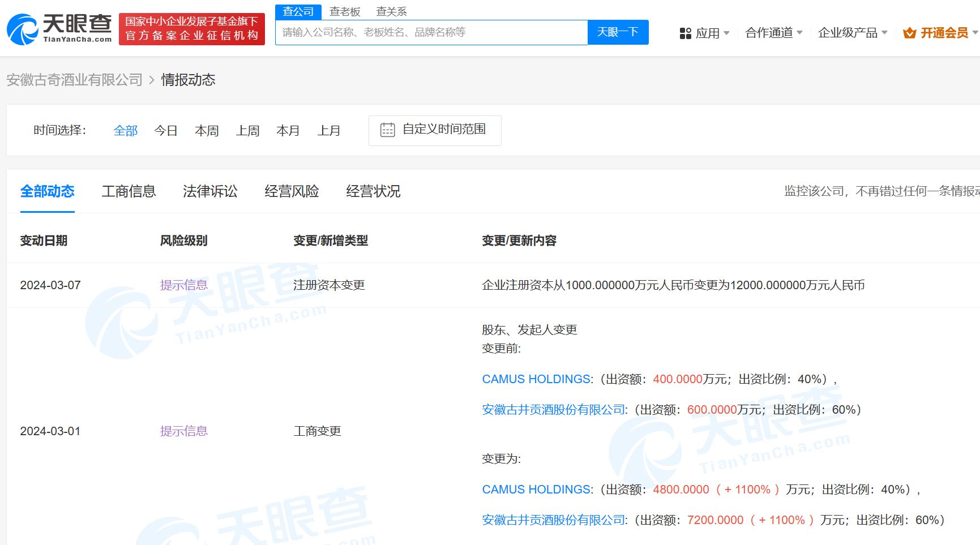
Task: Select time filter 今日
Action: pos(166,131)
